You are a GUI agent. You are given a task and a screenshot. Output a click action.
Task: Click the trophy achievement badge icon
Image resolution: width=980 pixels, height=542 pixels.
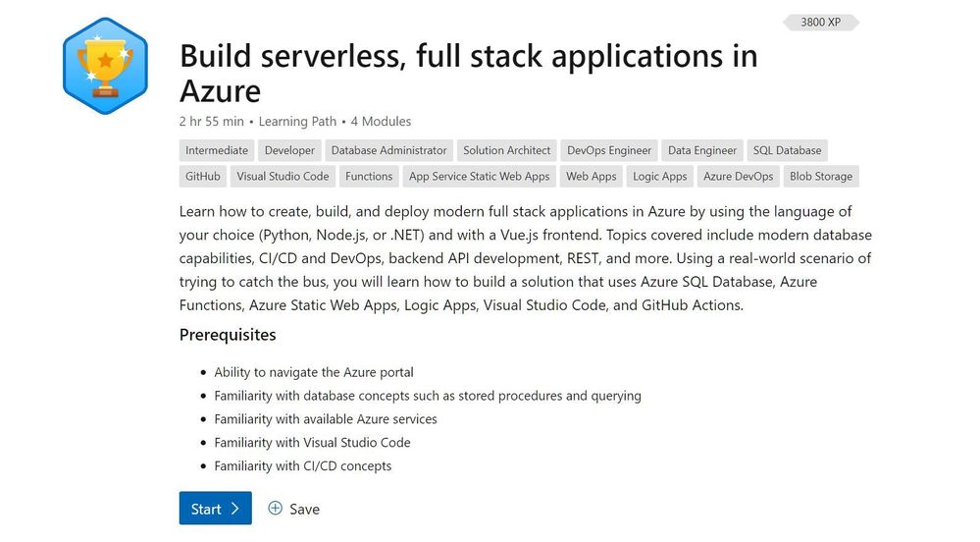pos(105,66)
